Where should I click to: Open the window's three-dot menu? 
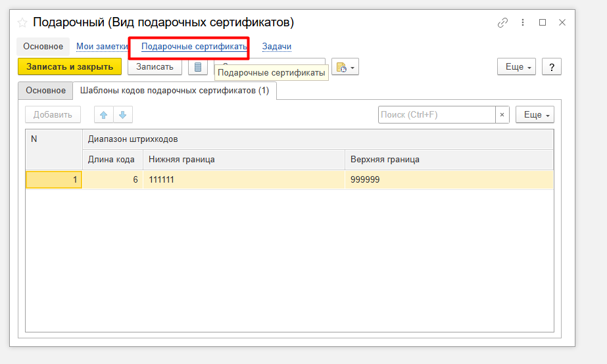(x=523, y=22)
